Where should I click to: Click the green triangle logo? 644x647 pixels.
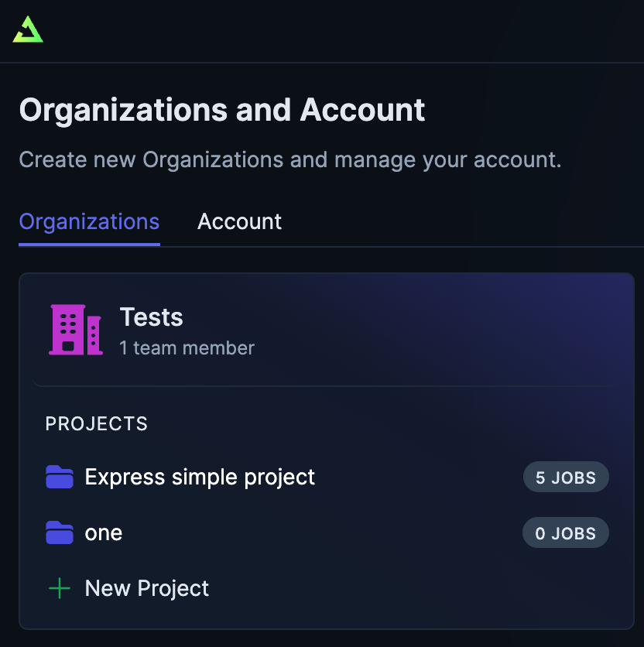[x=28, y=29]
